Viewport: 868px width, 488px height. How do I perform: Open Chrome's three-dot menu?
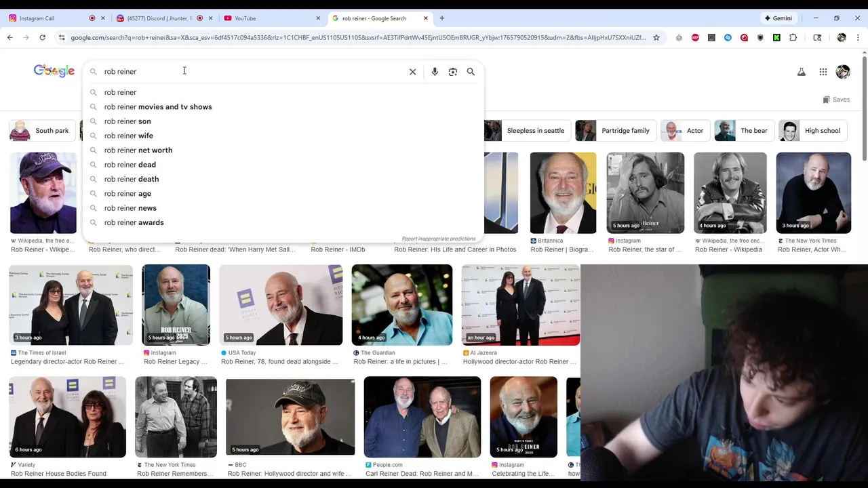coord(858,37)
